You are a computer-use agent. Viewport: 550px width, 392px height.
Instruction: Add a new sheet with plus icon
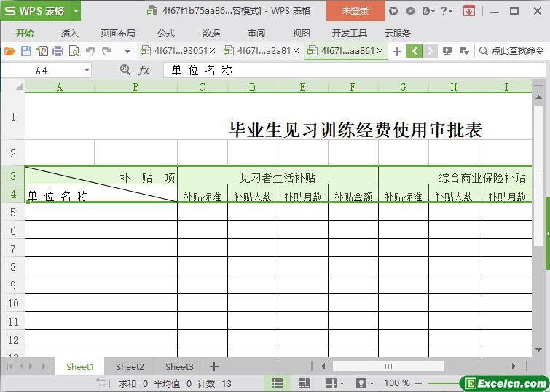coord(214,366)
